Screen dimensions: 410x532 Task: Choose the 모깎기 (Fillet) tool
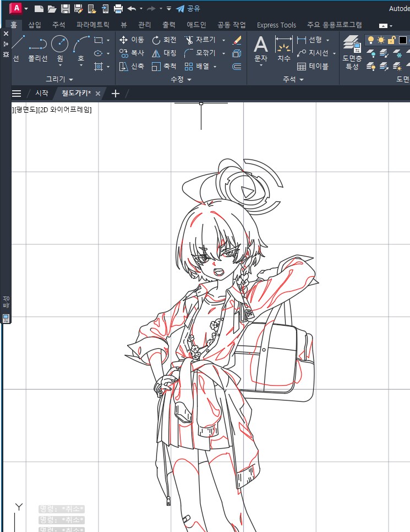coord(200,53)
